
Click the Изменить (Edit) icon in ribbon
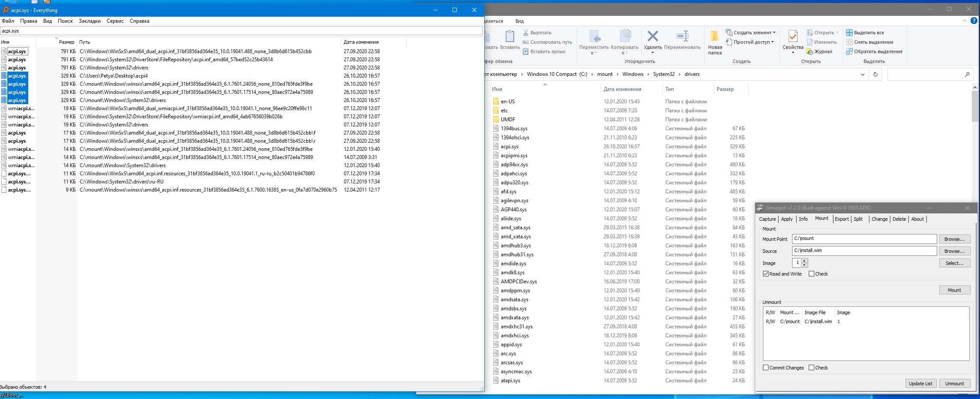(810, 42)
